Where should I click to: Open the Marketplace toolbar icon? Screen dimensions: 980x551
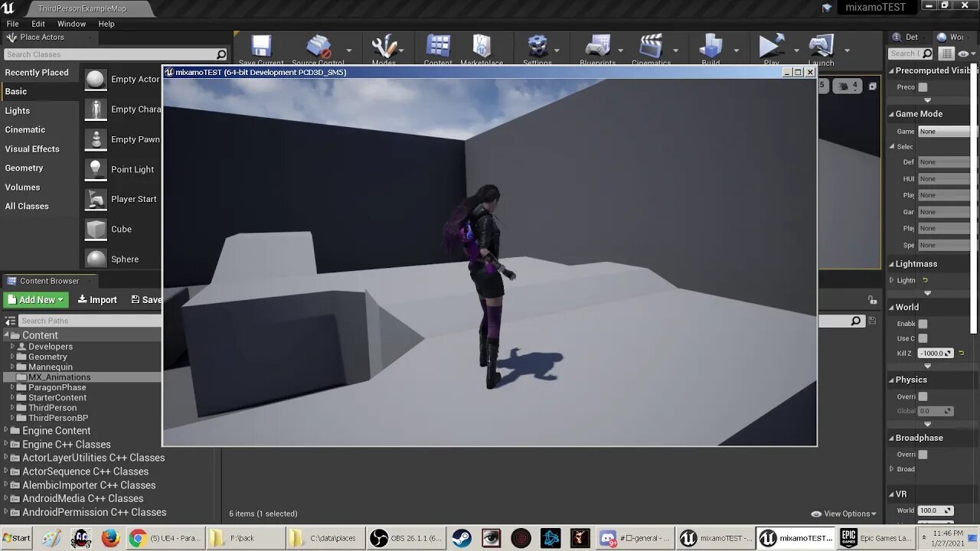click(x=482, y=47)
